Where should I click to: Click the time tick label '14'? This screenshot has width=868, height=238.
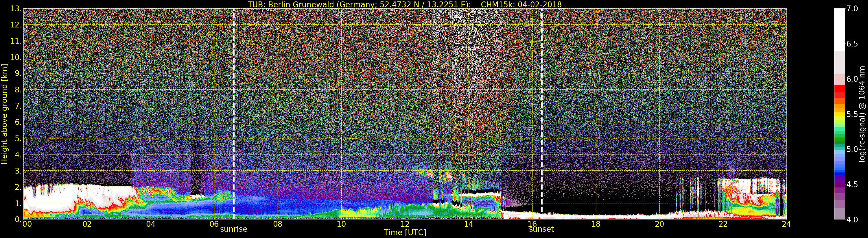[x=469, y=224]
